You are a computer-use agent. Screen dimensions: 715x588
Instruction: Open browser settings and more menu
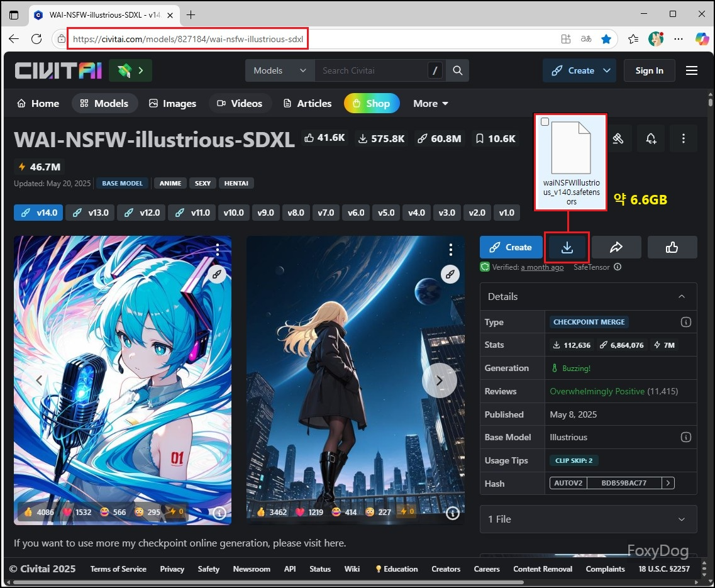[x=679, y=39]
